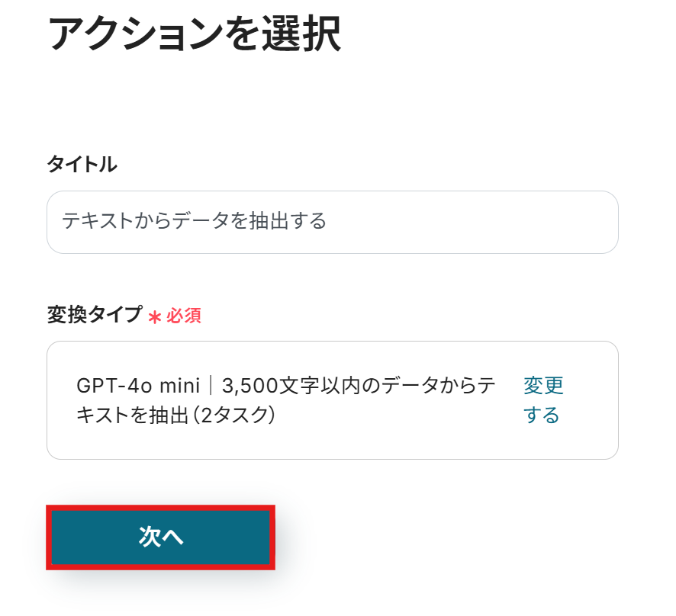Click the テキストからデータを抽出する text in title box
The width and height of the screenshot is (676, 616).
tap(194, 222)
